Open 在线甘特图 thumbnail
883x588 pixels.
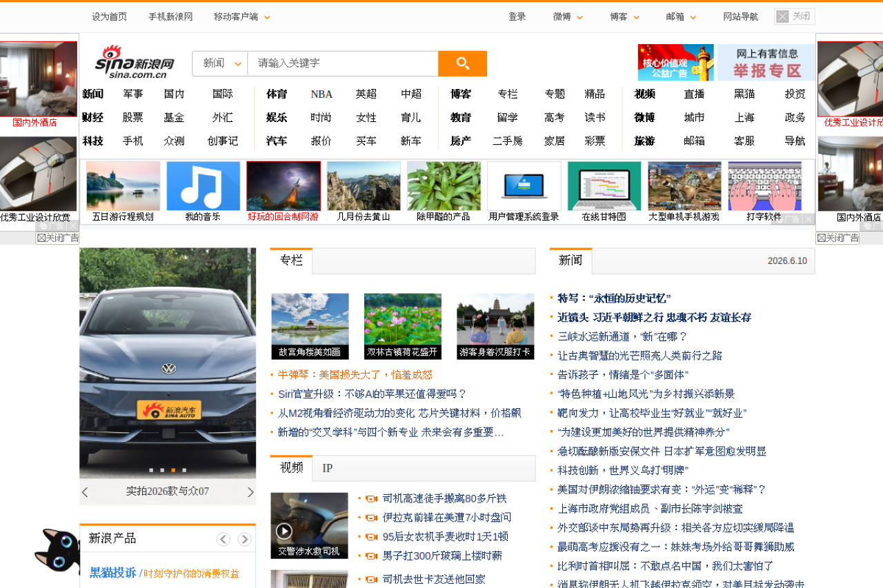tap(604, 186)
